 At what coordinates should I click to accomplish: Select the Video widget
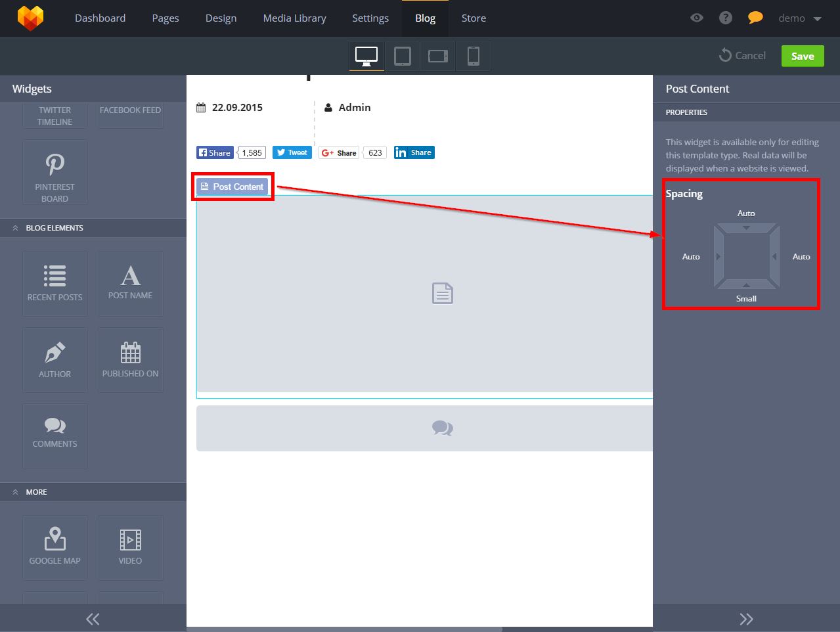click(x=130, y=548)
